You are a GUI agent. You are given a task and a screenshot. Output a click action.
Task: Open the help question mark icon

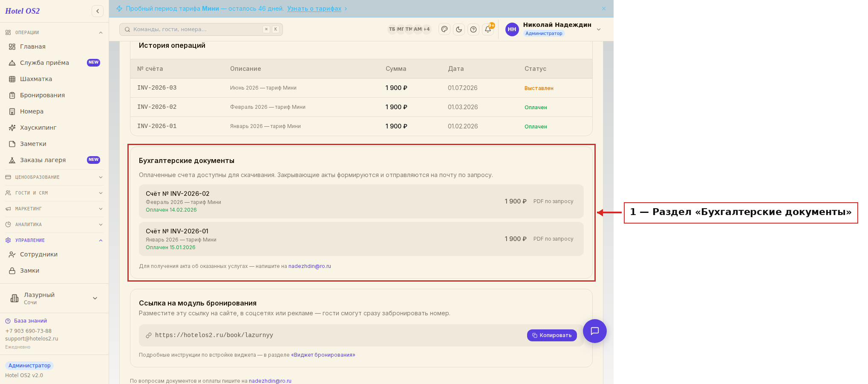coord(473,29)
